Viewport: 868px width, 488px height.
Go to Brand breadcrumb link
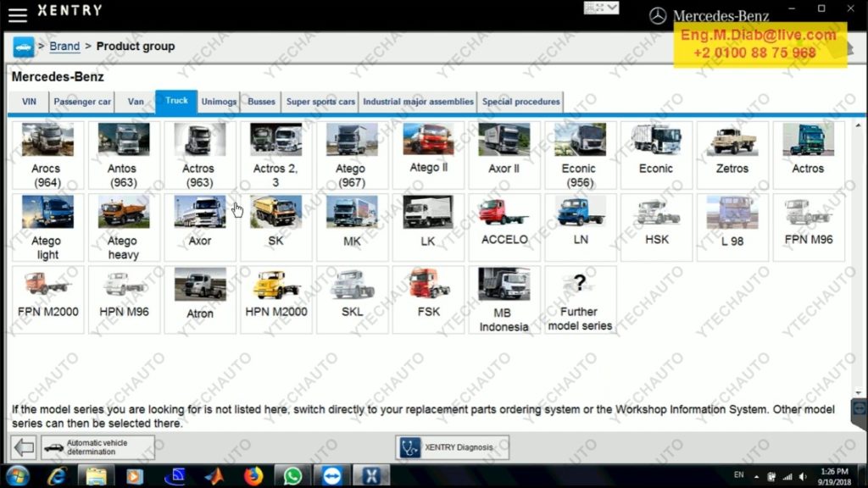point(64,47)
